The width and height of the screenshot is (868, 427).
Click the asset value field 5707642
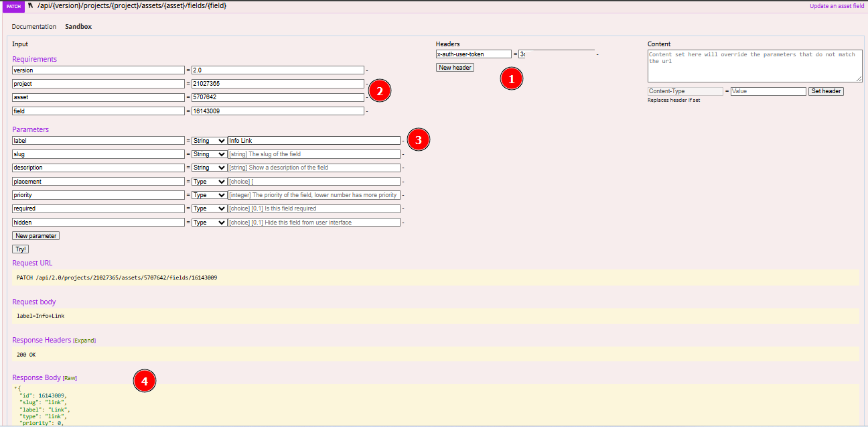tap(278, 97)
